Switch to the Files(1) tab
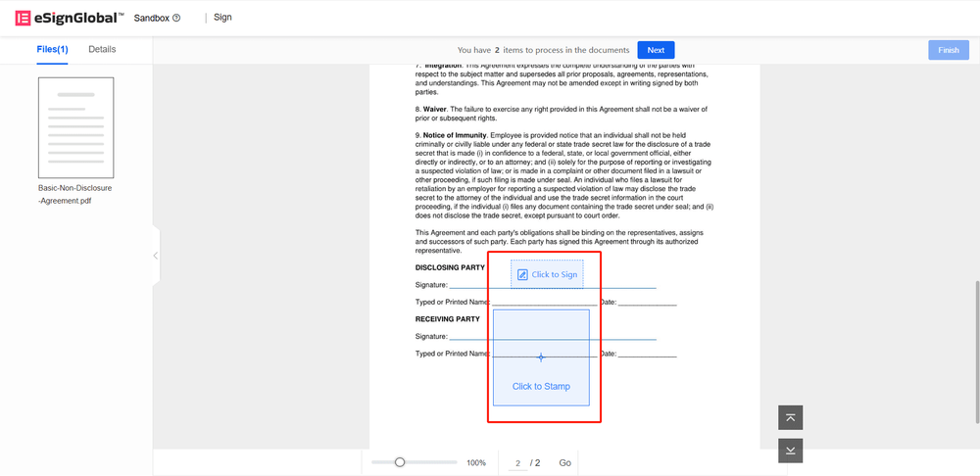The height and width of the screenshot is (476, 980). click(52, 49)
